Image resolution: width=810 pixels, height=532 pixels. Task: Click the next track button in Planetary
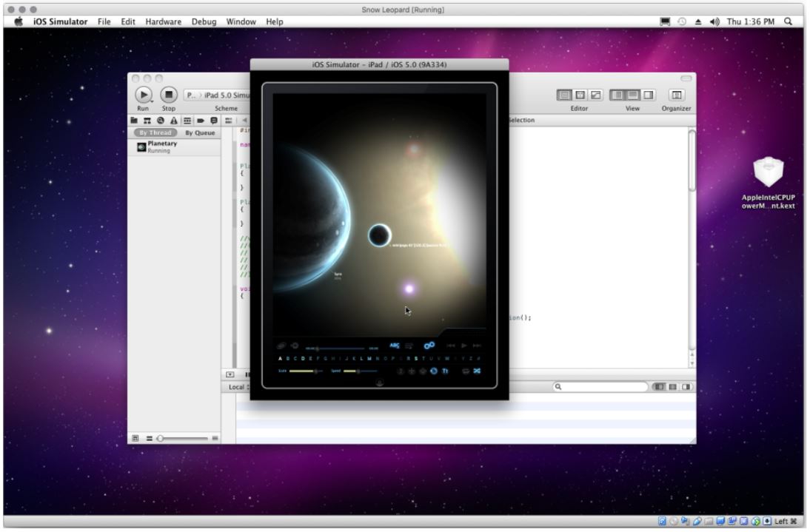click(477, 346)
